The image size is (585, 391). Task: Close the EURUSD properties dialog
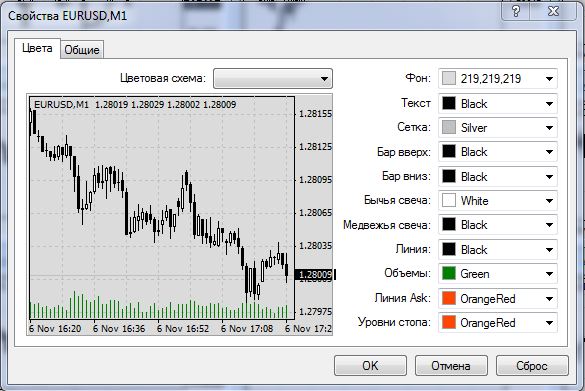pos(553,11)
